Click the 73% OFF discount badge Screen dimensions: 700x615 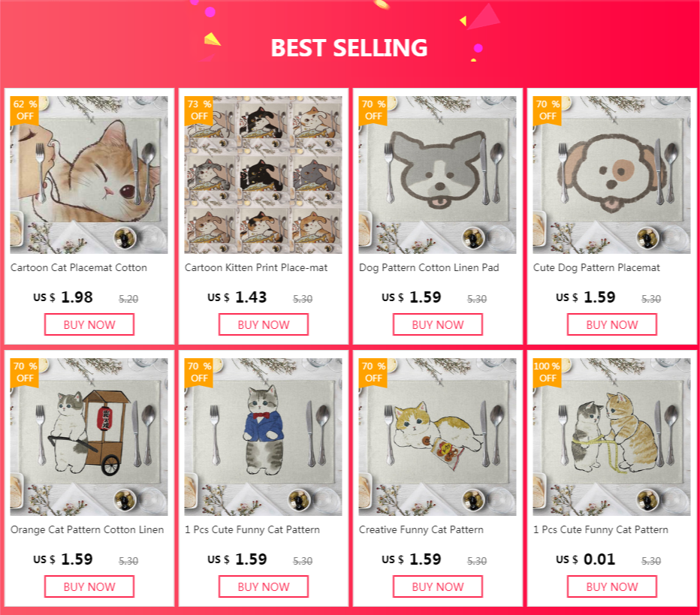[x=199, y=110]
